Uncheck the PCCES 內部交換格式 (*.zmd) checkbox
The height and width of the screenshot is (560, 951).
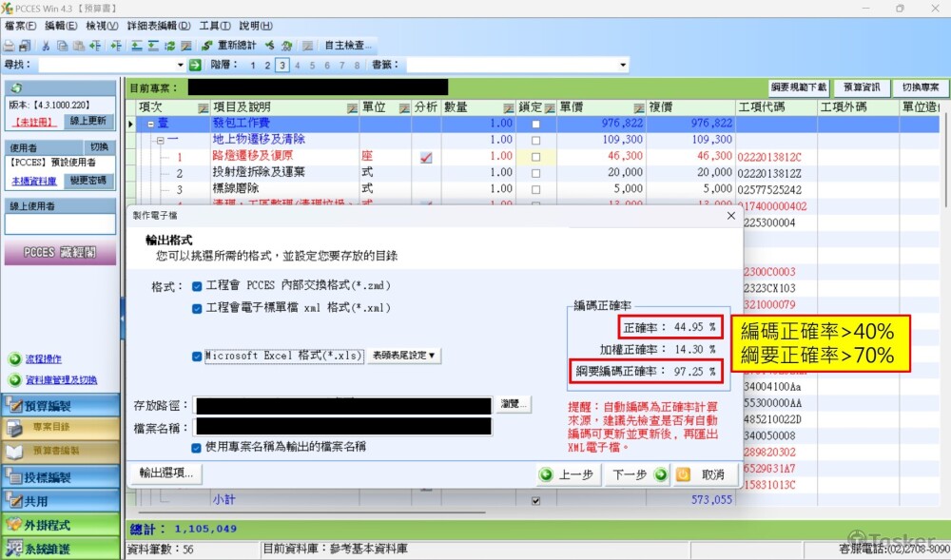click(197, 285)
